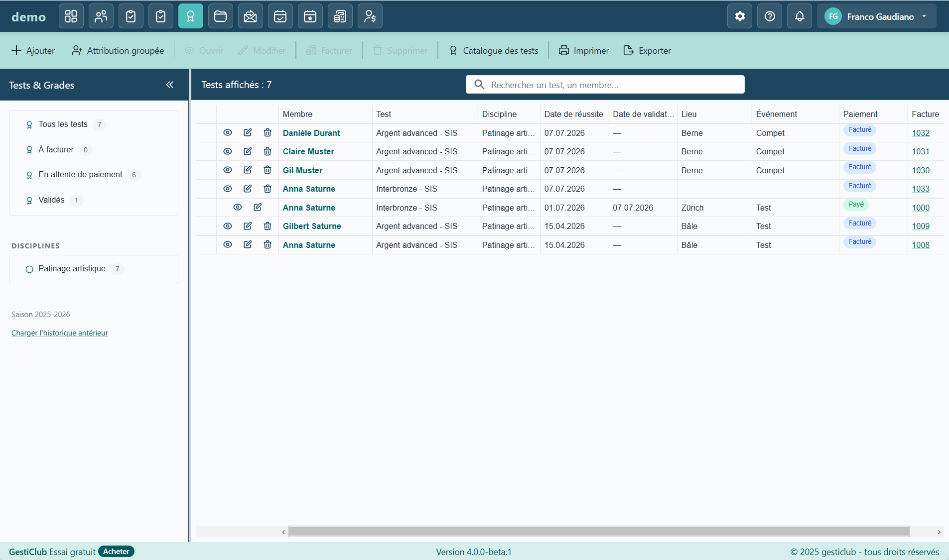This screenshot has width=949, height=560.
Task: View Gil Muster's test with the eye icon
Action: click(x=228, y=170)
